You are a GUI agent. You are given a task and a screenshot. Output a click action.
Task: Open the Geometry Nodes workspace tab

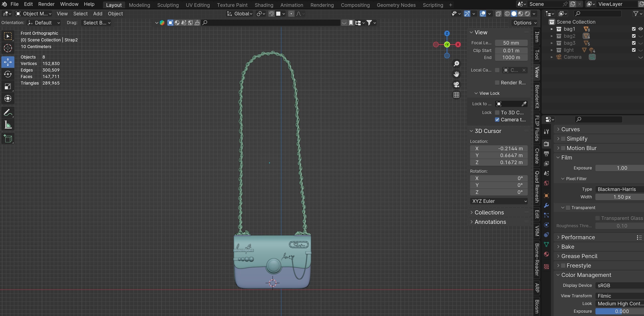click(x=396, y=5)
